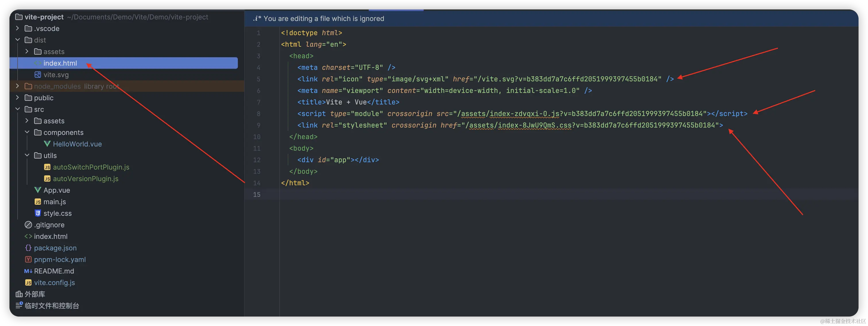Open App.vue in the project tree
Screen dimensions: 868x326
coord(57,190)
